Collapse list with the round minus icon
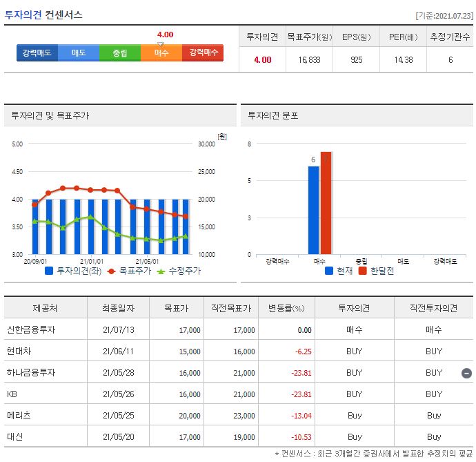 click(466, 373)
